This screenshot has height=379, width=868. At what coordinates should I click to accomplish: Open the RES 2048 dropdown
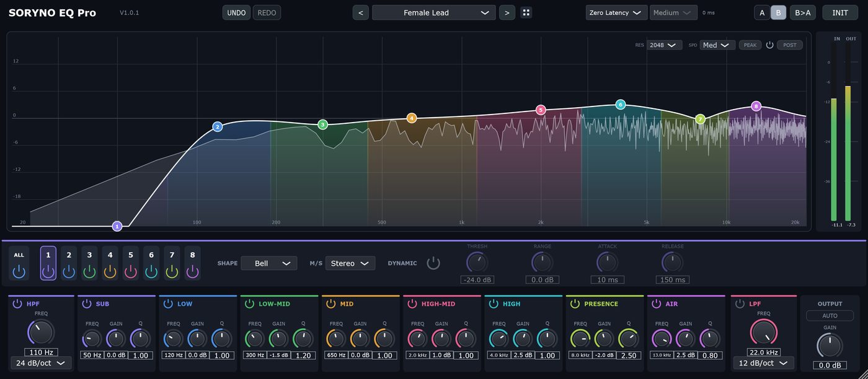pos(664,45)
